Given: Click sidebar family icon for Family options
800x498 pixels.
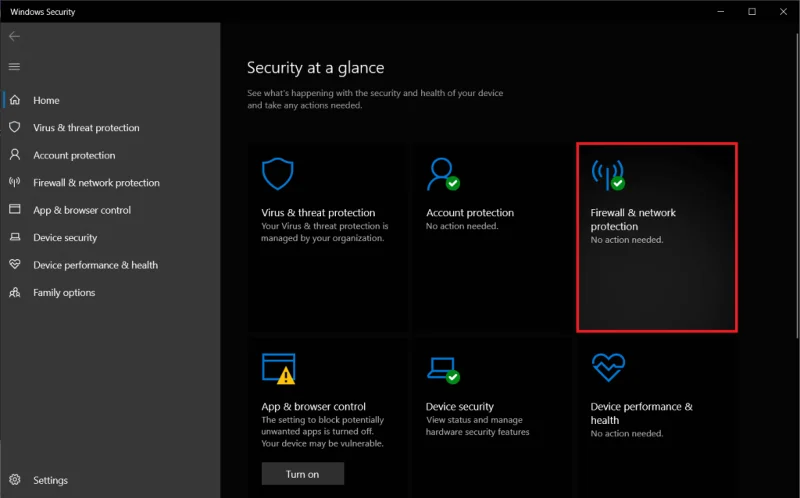Looking at the screenshot, I should click(15, 292).
